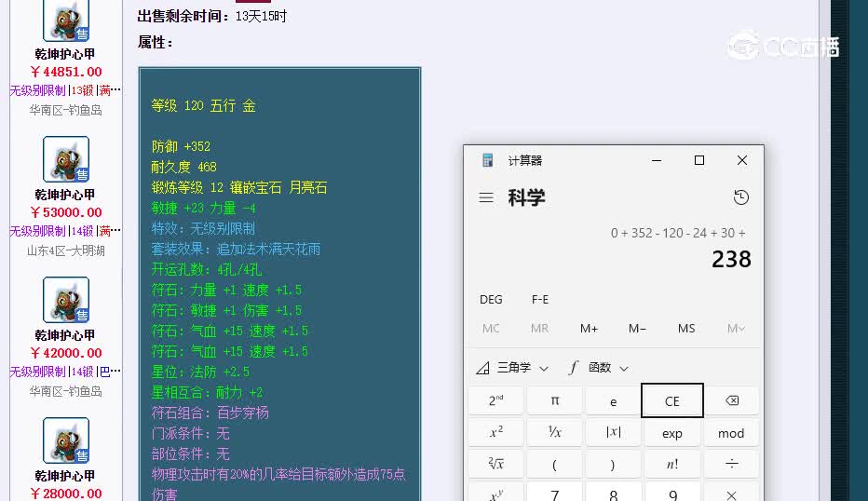Viewport: 868px width, 501px height.
Task: Toggle the 2nd function key
Action: pos(496,400)
